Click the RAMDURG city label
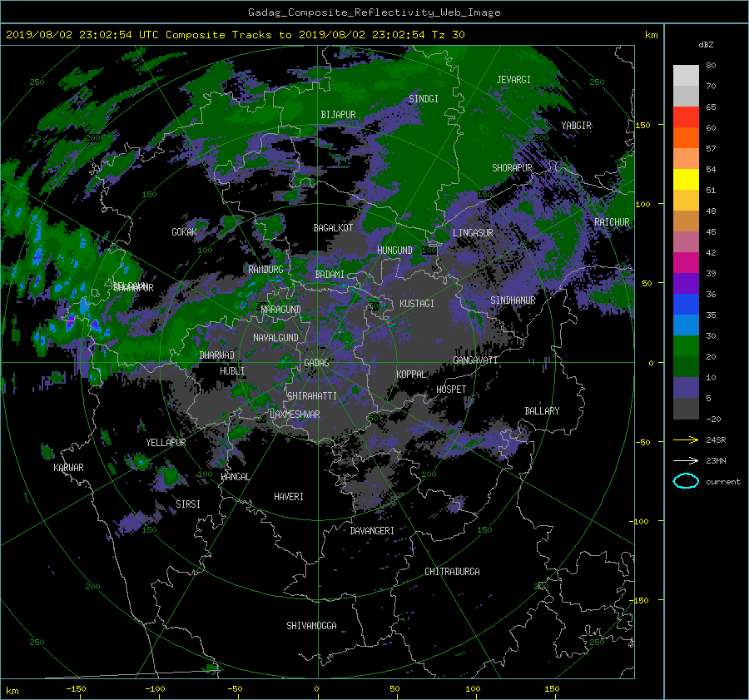The image size is (749, 700). 265,270
